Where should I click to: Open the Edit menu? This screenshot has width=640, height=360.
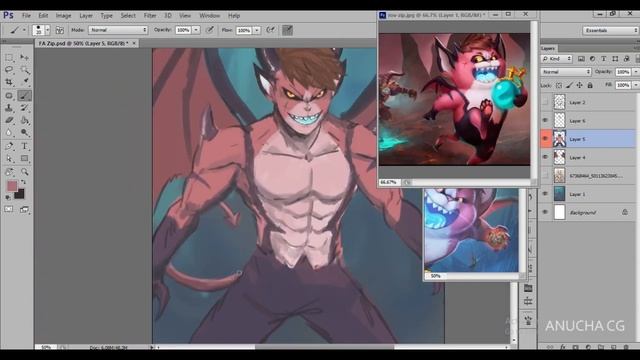(x=43, y=16)
